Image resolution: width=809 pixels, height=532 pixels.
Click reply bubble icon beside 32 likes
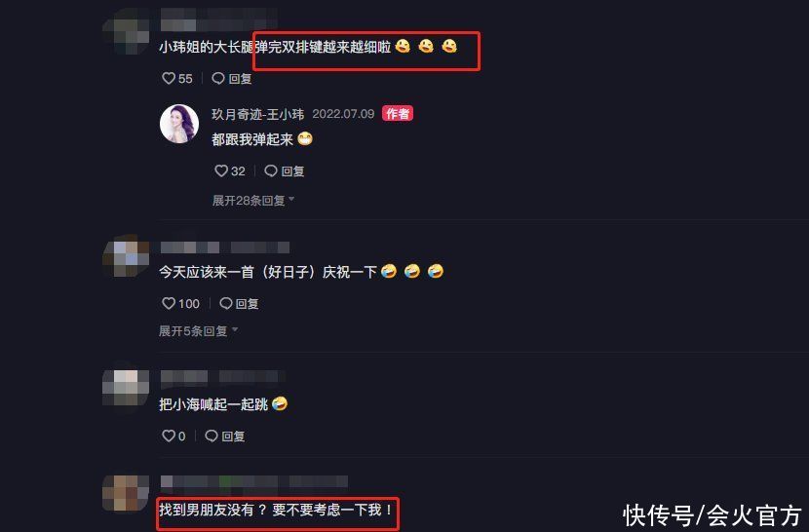tap(271, 171)
